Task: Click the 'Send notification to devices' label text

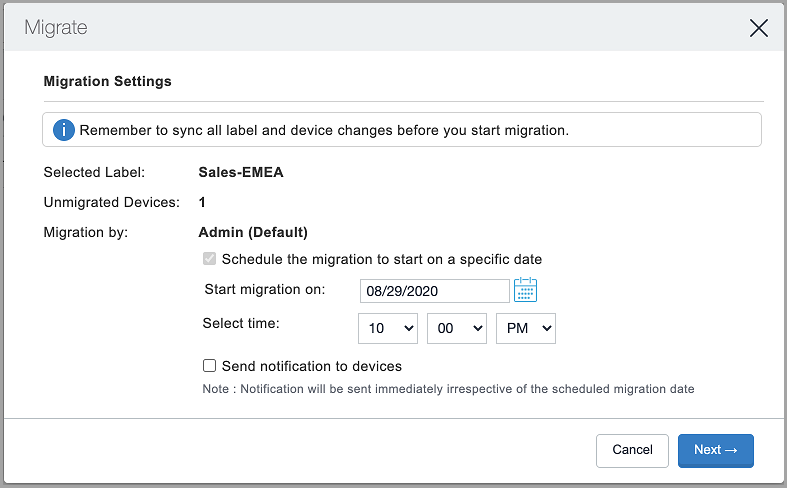Action: 312,367
